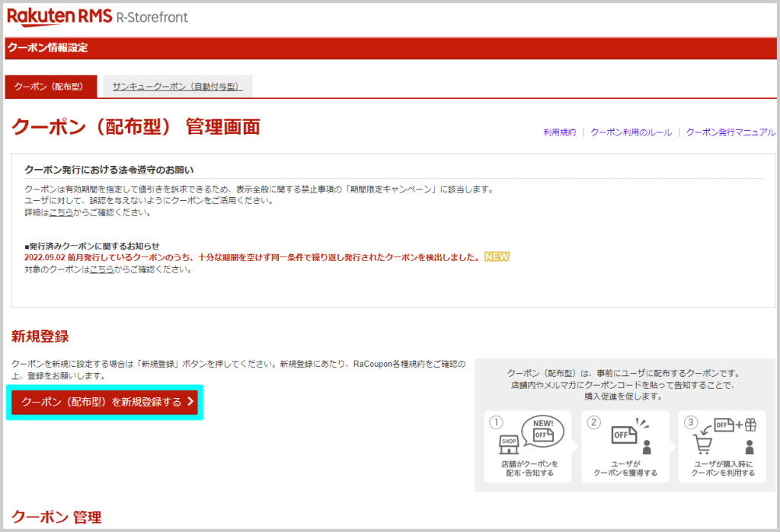This screenshot has width=780, height=532.
Task: Open the クーポン発行マニュアル link
Action: (730, 132)
